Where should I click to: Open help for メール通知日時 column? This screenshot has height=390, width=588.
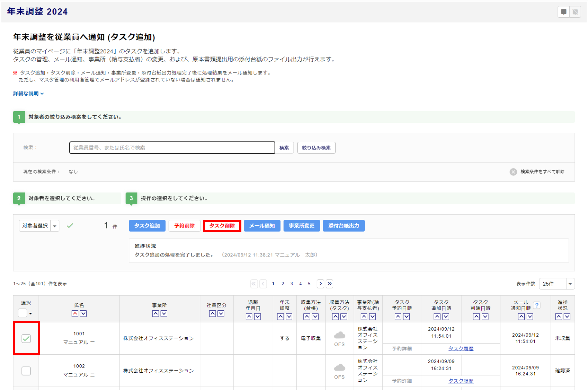point(537,305)
